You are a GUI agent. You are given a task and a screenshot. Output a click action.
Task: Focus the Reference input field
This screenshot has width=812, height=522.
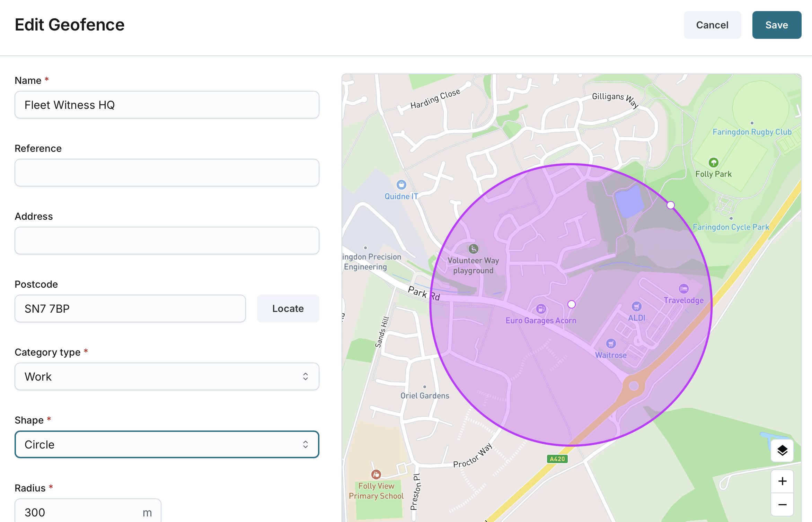167,173
